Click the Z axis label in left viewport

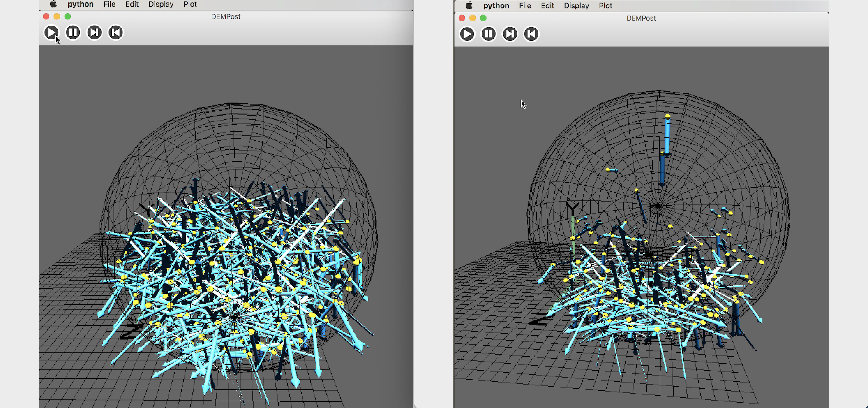click(x=132, y=331)
